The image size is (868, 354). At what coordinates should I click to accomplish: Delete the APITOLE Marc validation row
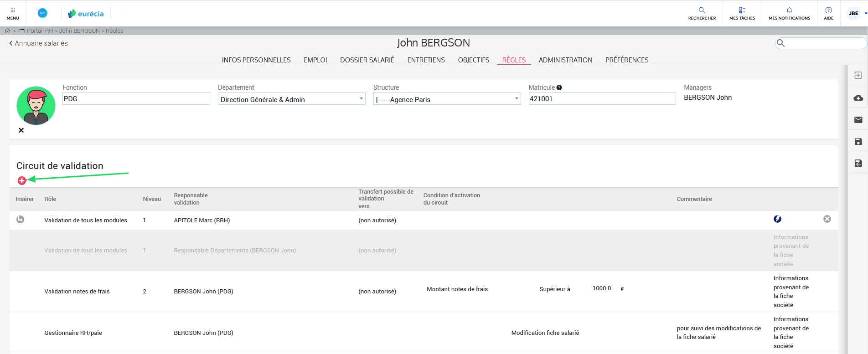coord(827,219)
